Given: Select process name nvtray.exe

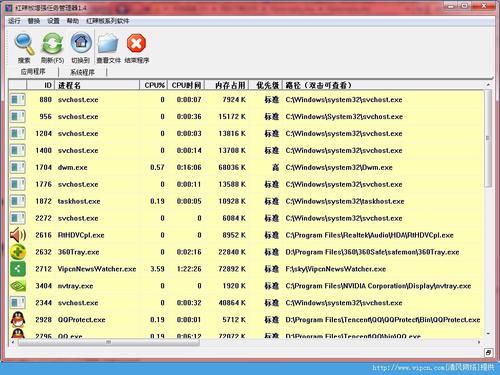Looking at the screenshot, I should [76, 286].
